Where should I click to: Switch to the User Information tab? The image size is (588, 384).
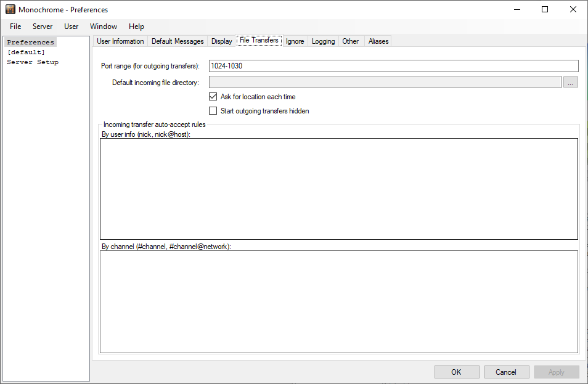(x=120, y=41)
